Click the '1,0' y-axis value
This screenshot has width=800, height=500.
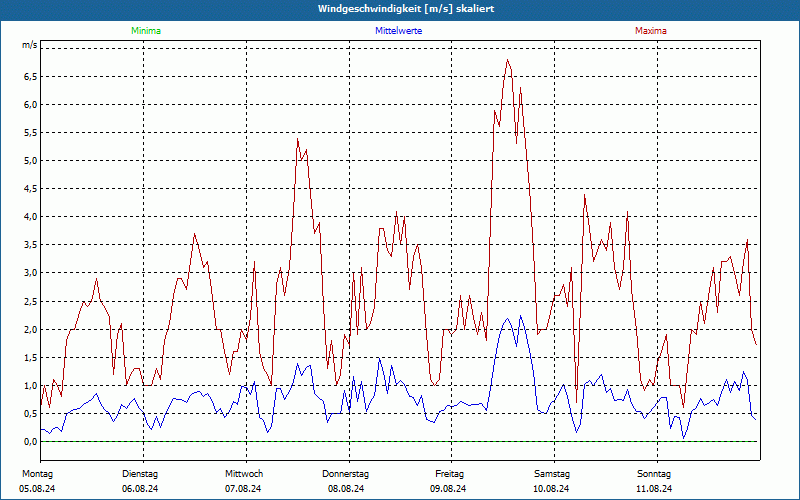pyautogui.click(x=31, y=386)
